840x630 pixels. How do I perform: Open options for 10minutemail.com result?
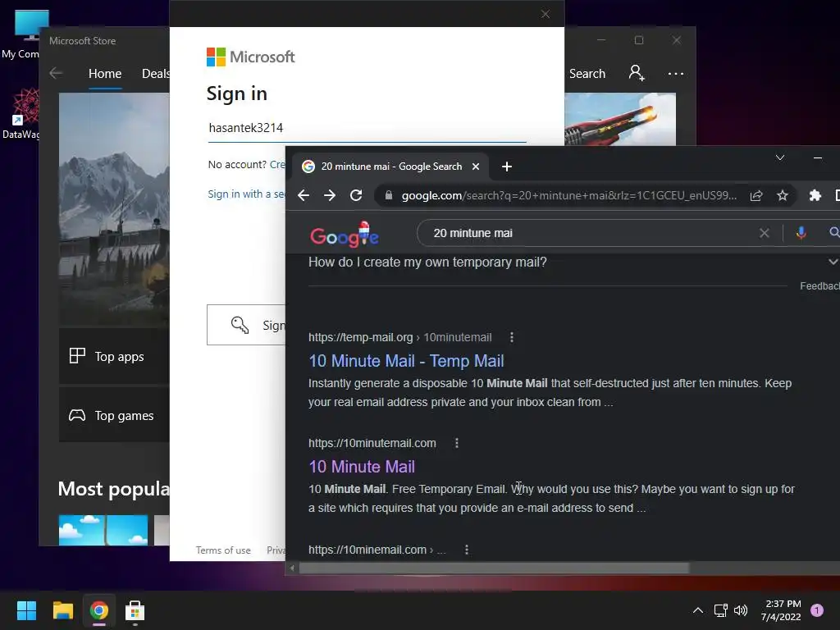457,443
